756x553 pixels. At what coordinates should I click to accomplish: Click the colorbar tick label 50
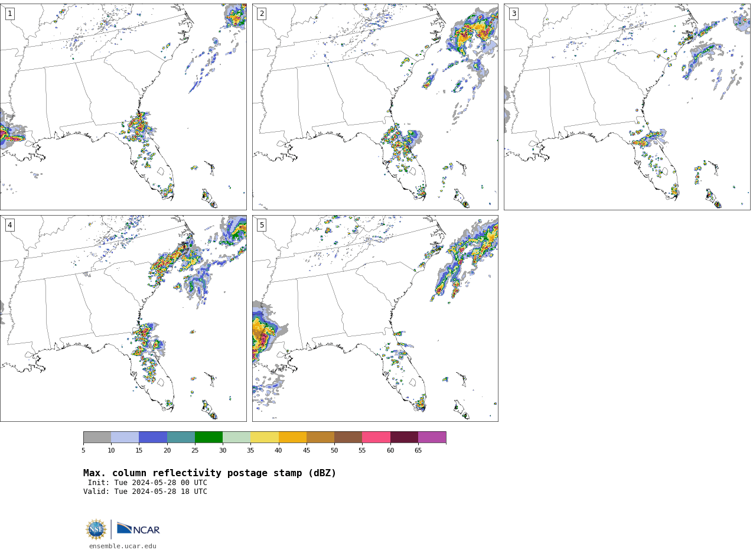point(334,451)
